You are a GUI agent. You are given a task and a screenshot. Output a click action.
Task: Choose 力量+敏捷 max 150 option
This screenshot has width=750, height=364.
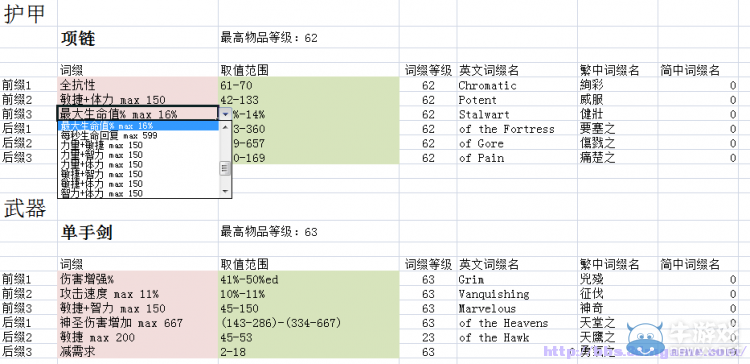tap(139, 145)
